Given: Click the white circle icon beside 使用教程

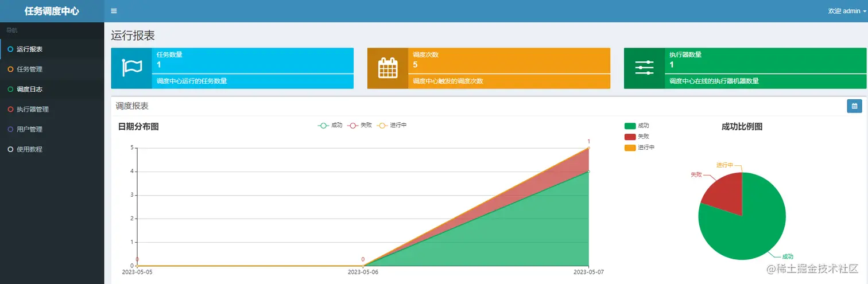Looking at the screenshot, I should (10, 149).
